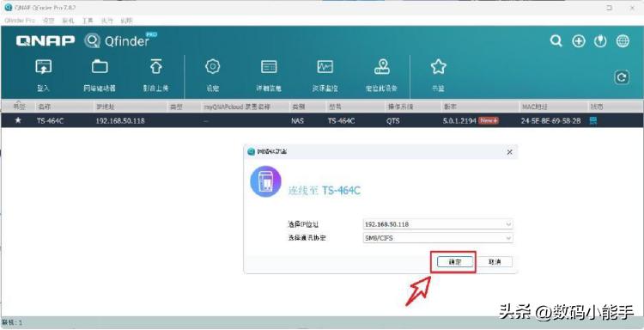
Task: Click the QTS operating system cell
Action: click(392, 121)
